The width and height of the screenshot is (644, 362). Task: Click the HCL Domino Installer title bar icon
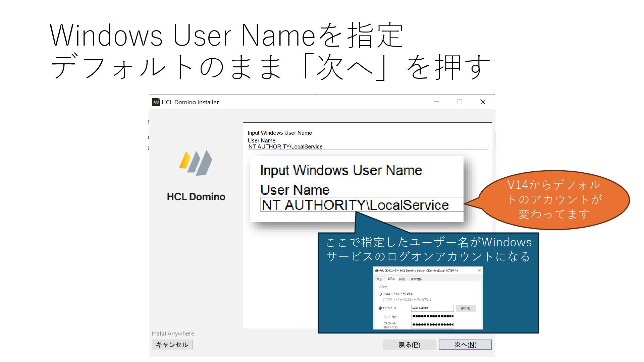pos(156,102)
